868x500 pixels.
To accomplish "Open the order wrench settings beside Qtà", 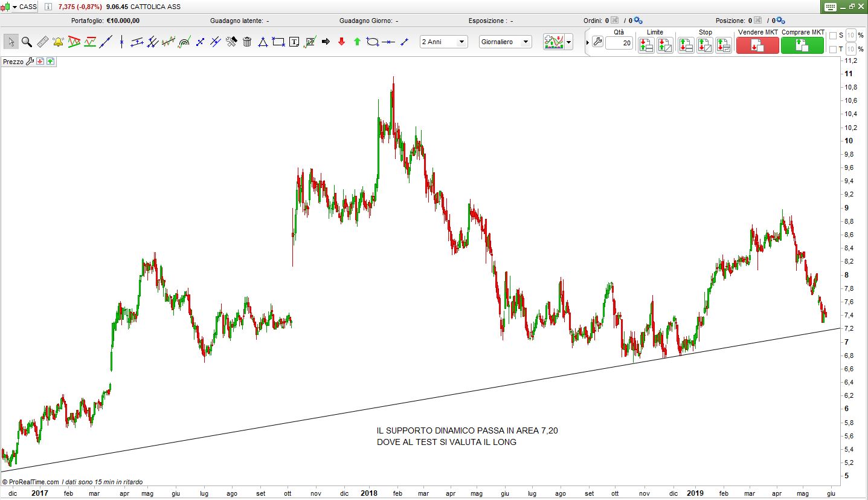I will pos(597,42).
